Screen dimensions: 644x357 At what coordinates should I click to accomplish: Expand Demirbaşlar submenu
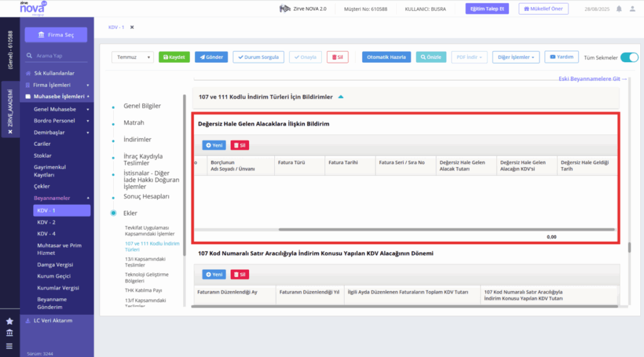(x=87, y=133)
